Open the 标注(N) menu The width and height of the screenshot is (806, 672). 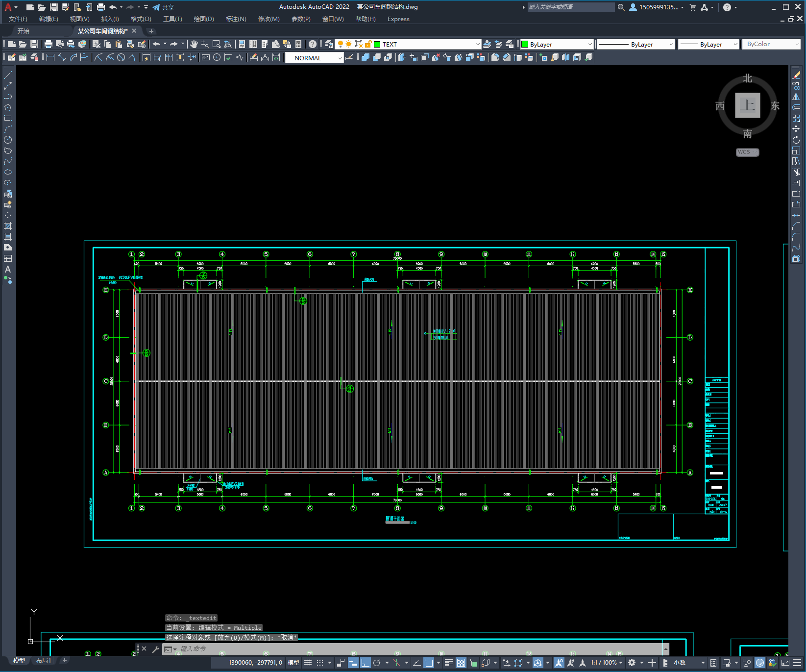coord(236,19)
